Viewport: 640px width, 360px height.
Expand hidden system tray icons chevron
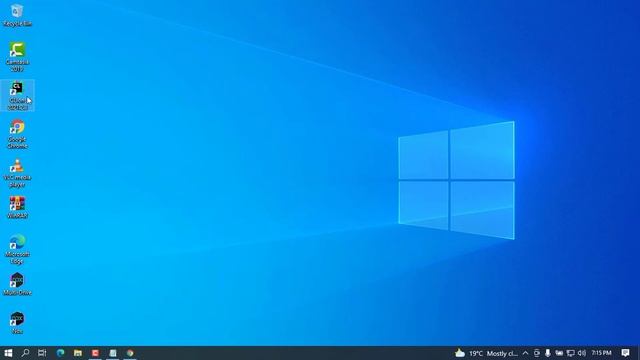click(525, 353)
